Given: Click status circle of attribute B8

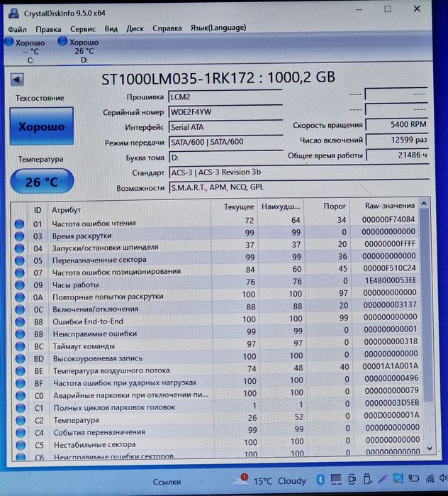Looking at the screenshot, I should [x=20, y=322].
